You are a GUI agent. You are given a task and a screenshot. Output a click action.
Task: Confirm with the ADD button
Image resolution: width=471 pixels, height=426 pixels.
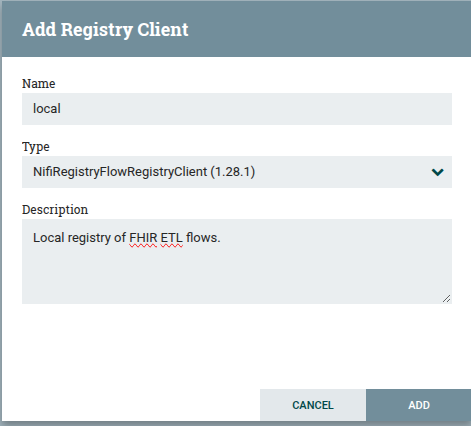pos(419,405)
